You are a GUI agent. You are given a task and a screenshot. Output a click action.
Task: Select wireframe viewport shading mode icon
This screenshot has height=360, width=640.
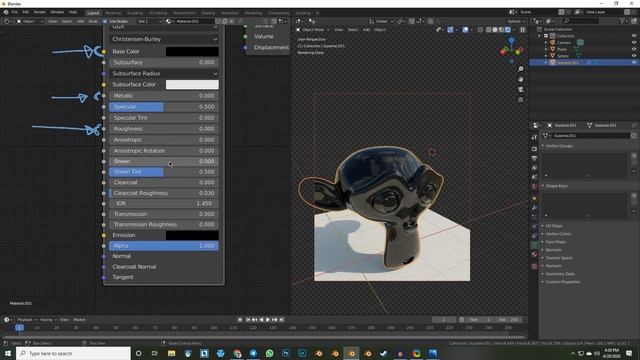tap(489, 30)
